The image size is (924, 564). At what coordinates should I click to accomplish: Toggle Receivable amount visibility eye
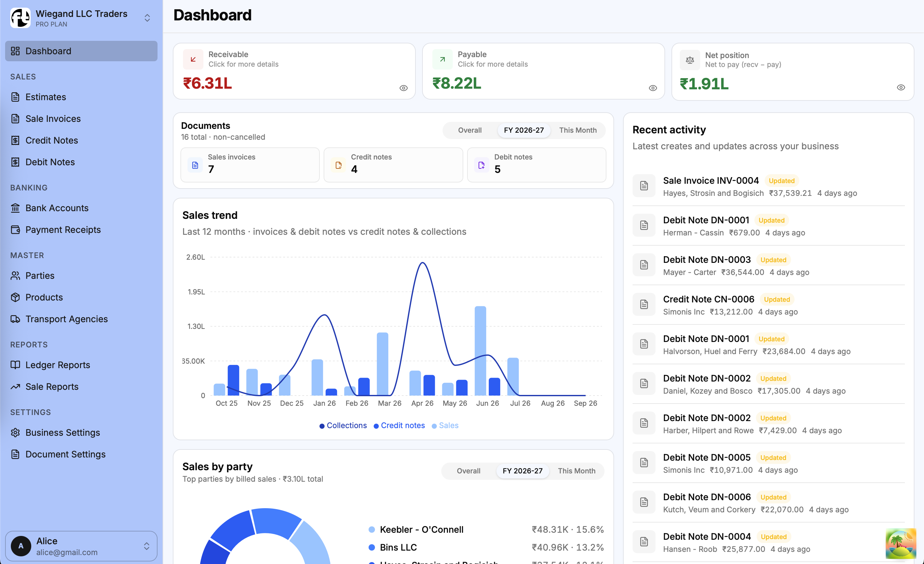404,88
